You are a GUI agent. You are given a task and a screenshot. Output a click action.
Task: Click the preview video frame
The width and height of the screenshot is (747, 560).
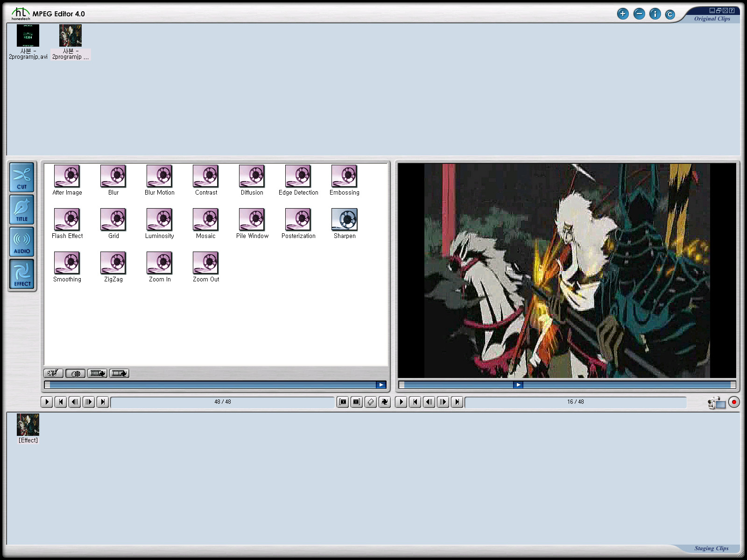click(567, 270)
